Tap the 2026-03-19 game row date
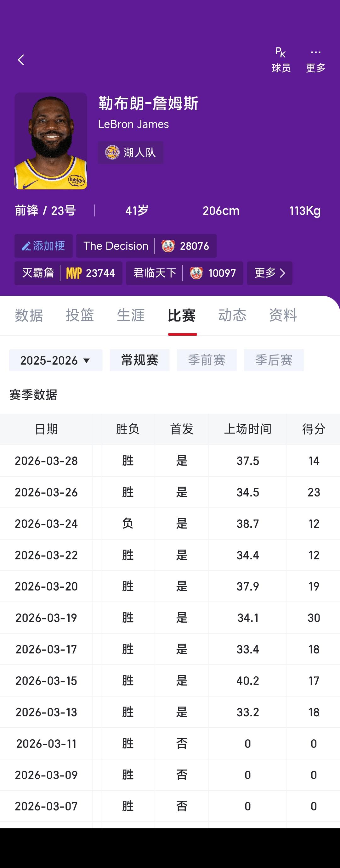 coord(46,618)
